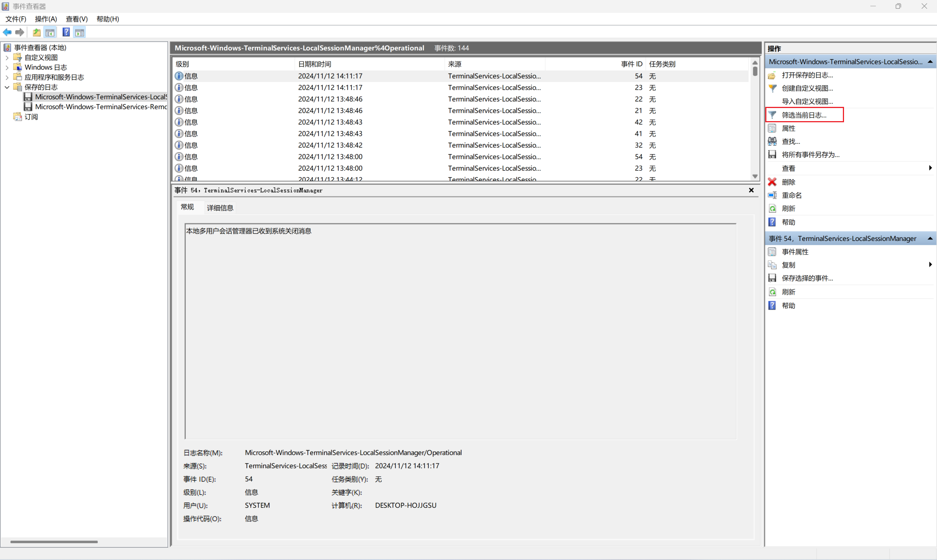
Task: Click the blue help icon in toolbar
Action: click(66, 33)
